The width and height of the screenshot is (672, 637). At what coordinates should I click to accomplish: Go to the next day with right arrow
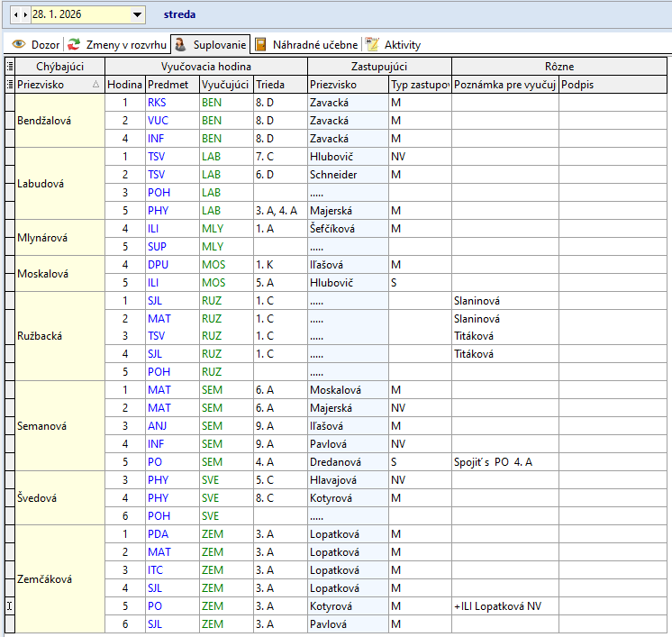(24, 14)
